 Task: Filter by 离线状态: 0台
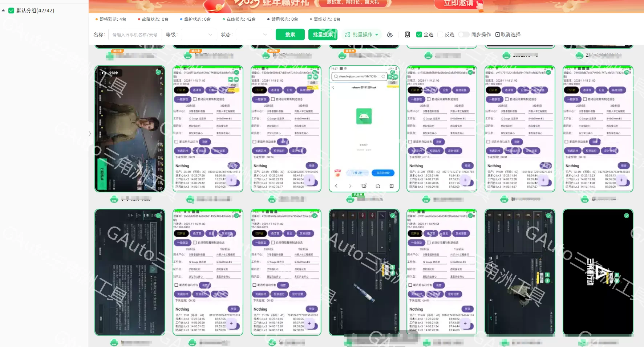[325, 19]
